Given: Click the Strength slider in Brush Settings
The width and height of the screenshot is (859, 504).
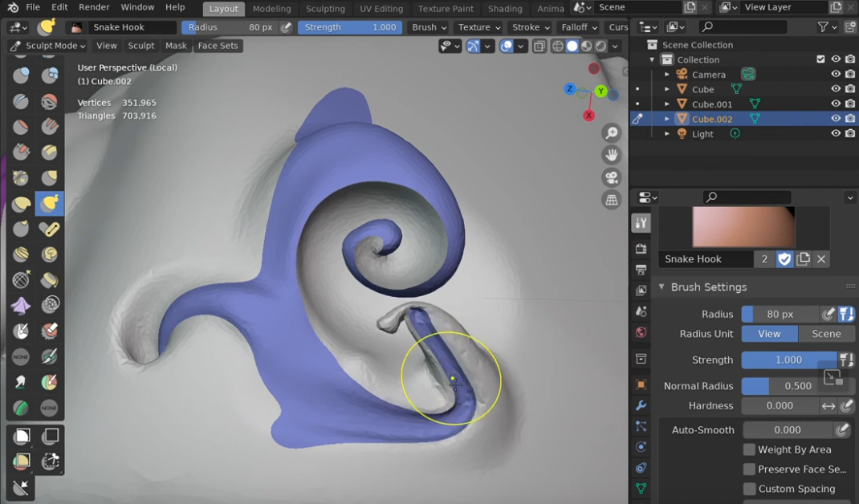Looking at the screenshot, I should 789,360.
